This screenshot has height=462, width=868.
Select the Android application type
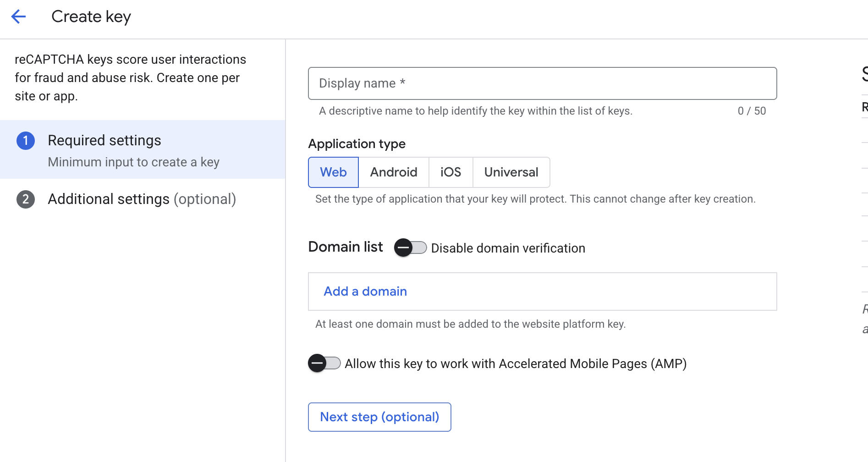(394, 172)
